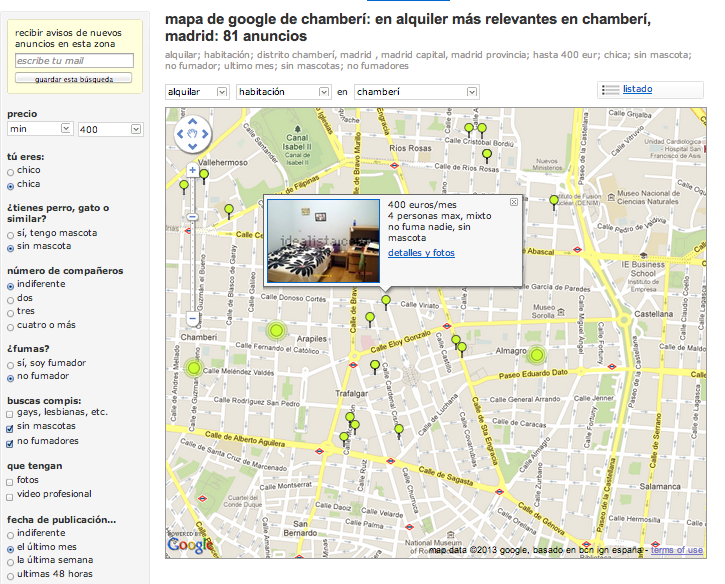Click IE Business School icon
Screen dimensions: 725x584
(644, 255)
